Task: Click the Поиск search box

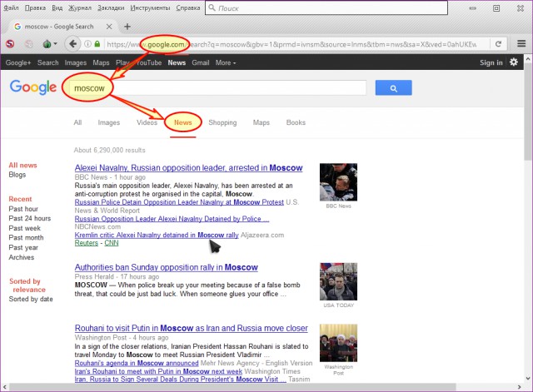Action: click(x=326, y=7)
